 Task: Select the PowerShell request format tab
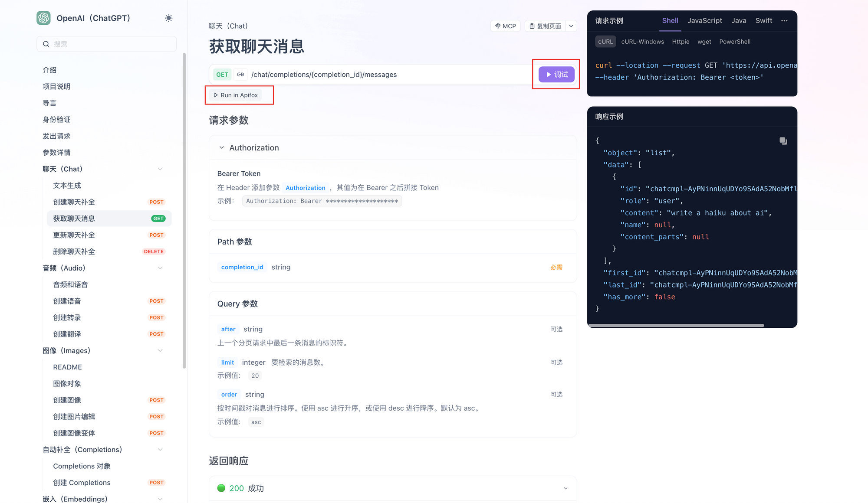[734, 42]
